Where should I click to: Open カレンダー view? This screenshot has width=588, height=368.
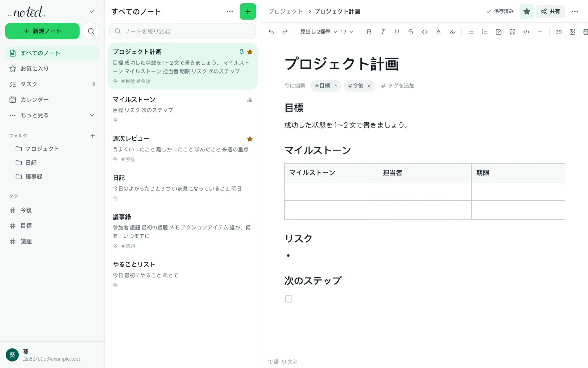click(x=52, y=100)
